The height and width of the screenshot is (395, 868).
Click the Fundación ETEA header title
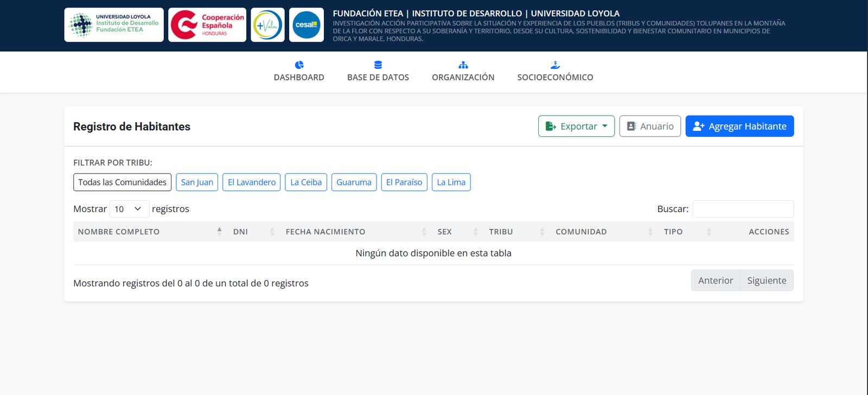[476, 14]
